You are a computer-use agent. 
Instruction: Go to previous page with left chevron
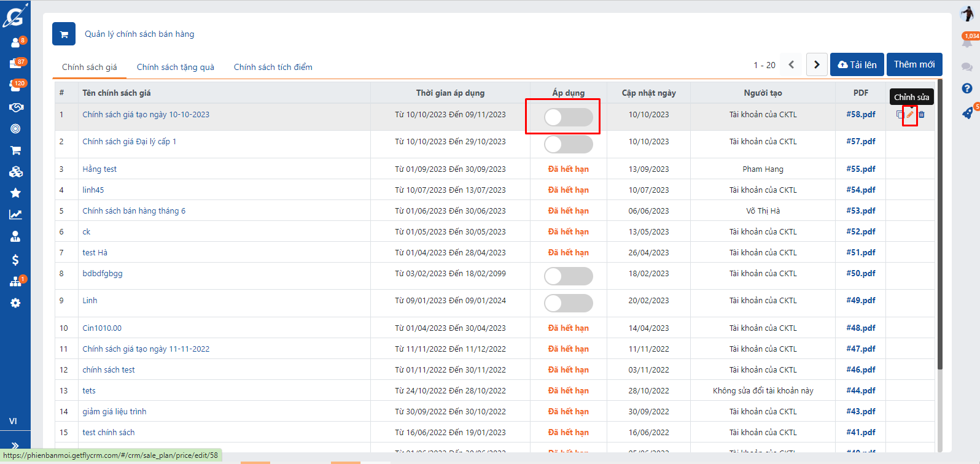(x=791, y=64)
